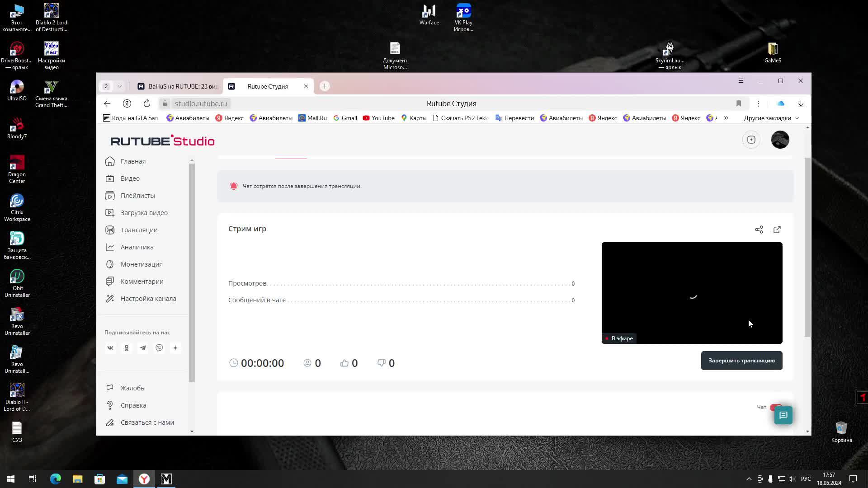This screenshot has width=868, height=488.
Task: Click the floating chat support icon
Action: click(x=783, y=415)
